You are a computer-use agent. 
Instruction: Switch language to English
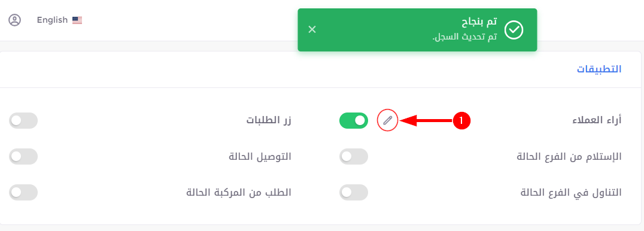(52, 20)
